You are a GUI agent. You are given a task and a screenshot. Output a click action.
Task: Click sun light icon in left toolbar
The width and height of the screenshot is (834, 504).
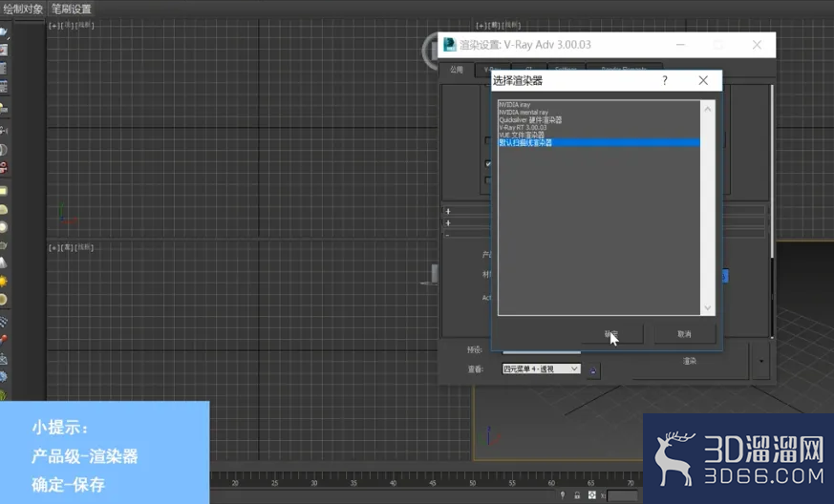(3, 281)
